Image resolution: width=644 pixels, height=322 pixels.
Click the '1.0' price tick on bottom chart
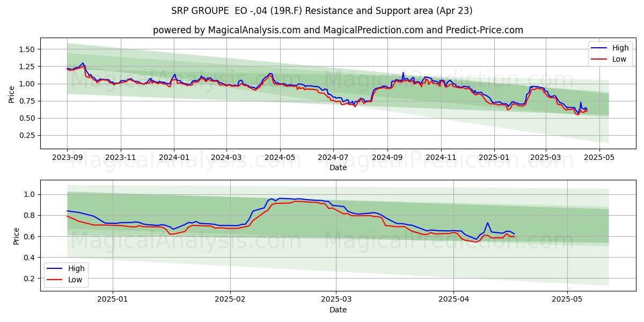(30, 194)
